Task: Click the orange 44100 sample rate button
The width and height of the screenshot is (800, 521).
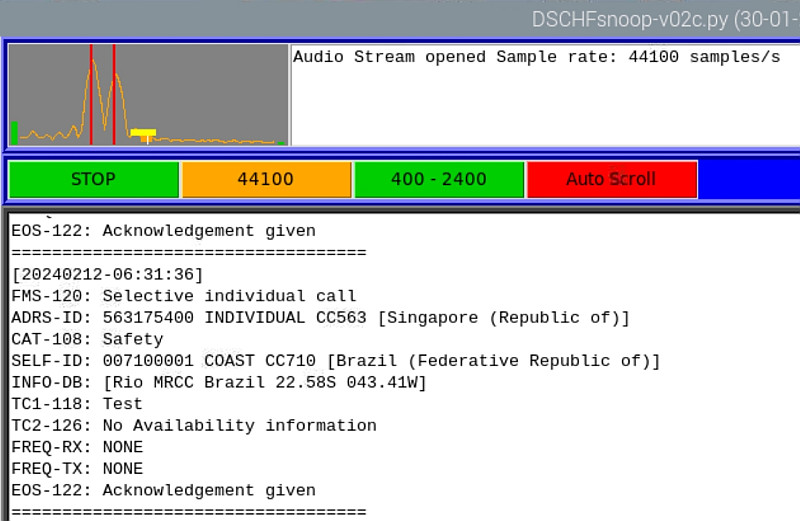Action: point(265,180)
